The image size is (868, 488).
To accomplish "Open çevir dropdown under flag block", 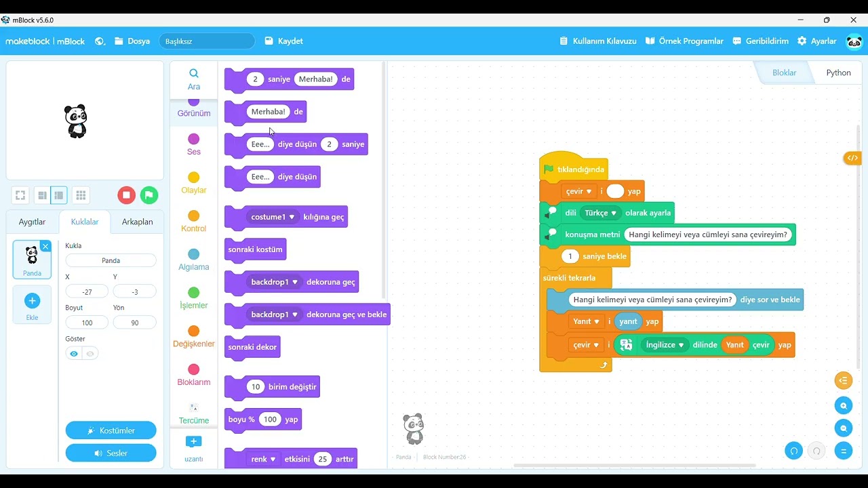I will (579, 191).
